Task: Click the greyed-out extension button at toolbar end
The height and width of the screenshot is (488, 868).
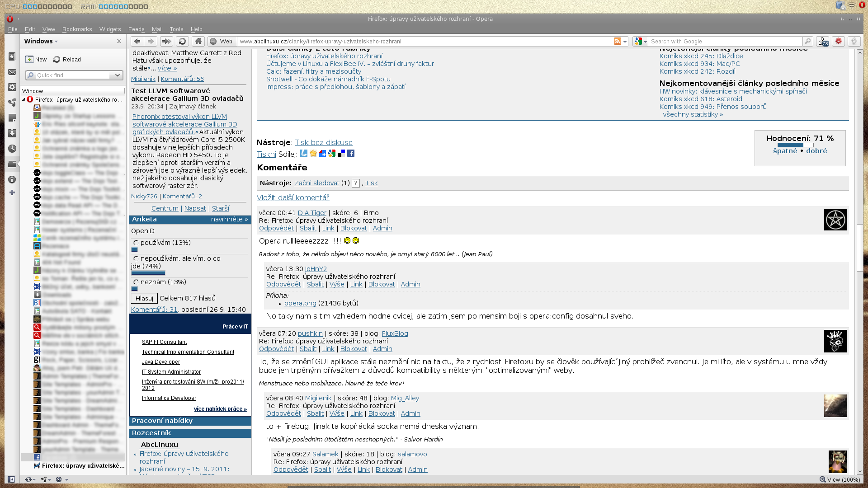Action: [854, 41]
